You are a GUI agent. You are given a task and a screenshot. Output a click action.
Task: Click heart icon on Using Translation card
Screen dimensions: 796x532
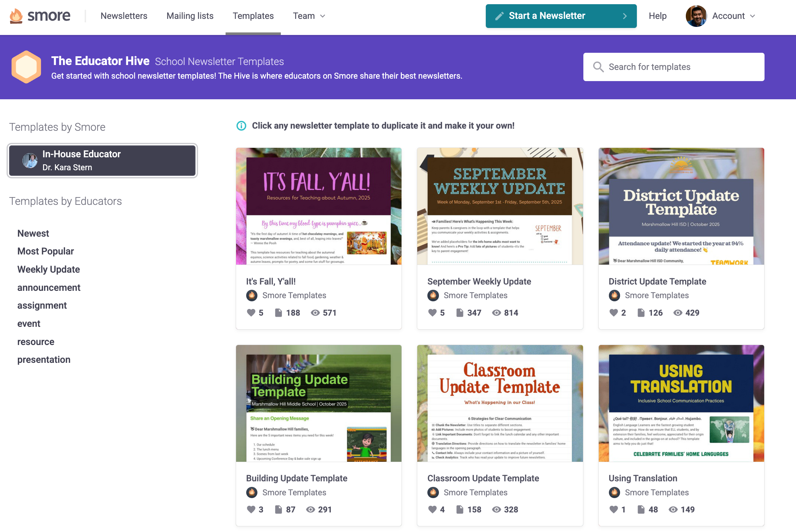(613, 509)
